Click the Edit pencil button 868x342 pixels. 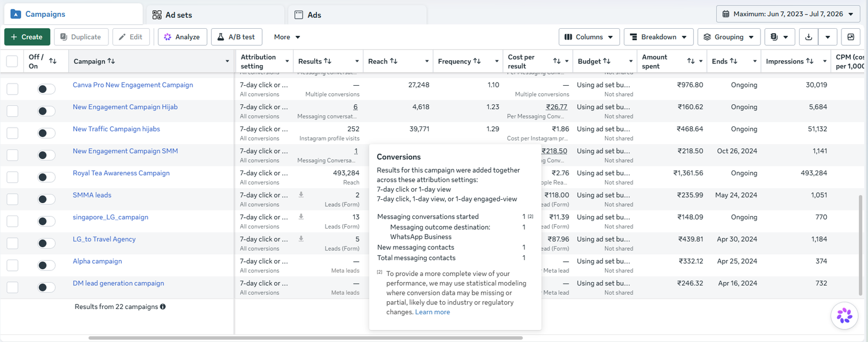131,37
